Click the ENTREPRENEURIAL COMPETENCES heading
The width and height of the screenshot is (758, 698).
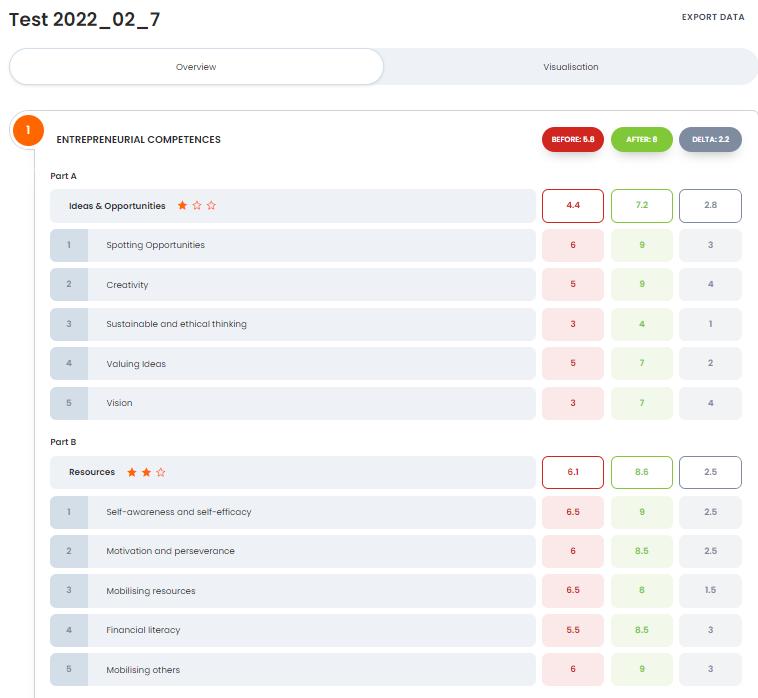coord(138,140)
